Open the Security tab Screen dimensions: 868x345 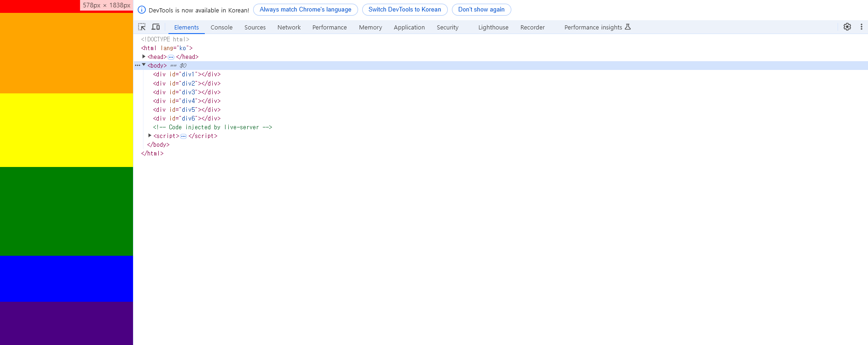tap(447, 27)
